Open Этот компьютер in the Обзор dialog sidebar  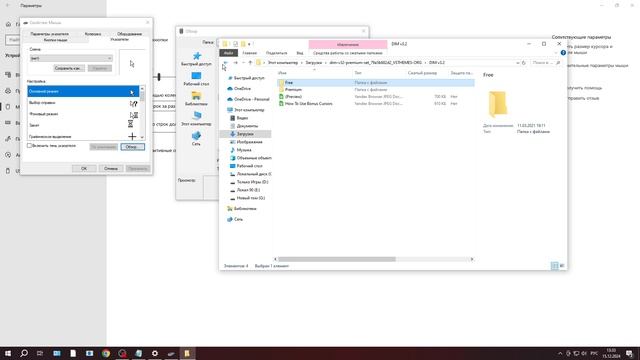tap(196, 118)
